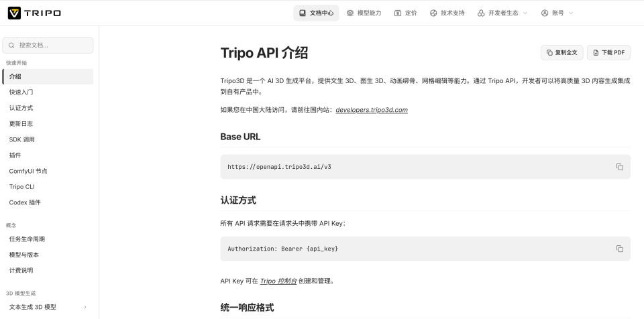Image resolution: width=644 pixels, height=319 pixels.
Task: Click the layers icon beside 模型能力
Action: pos(350,13)
